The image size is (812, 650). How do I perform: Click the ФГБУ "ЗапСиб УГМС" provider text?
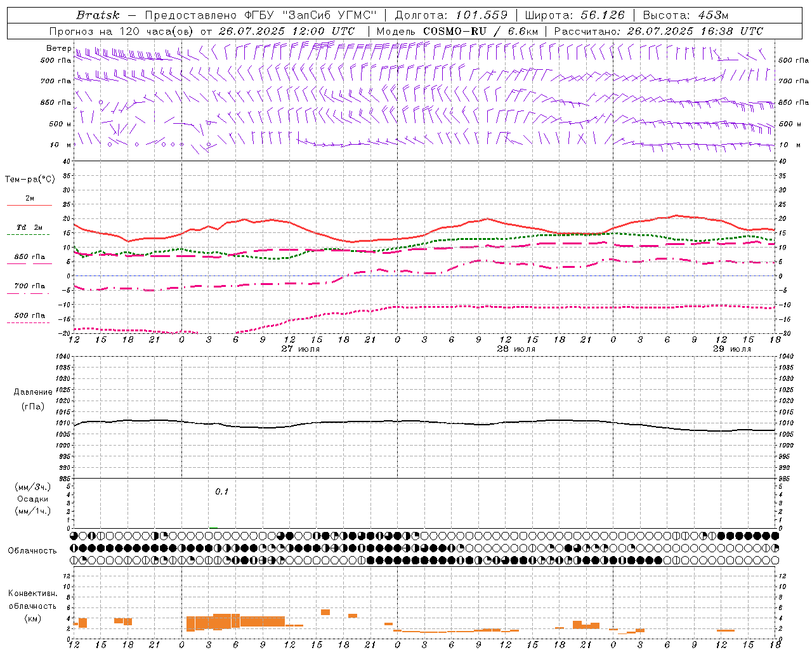(x=311, y=15)
